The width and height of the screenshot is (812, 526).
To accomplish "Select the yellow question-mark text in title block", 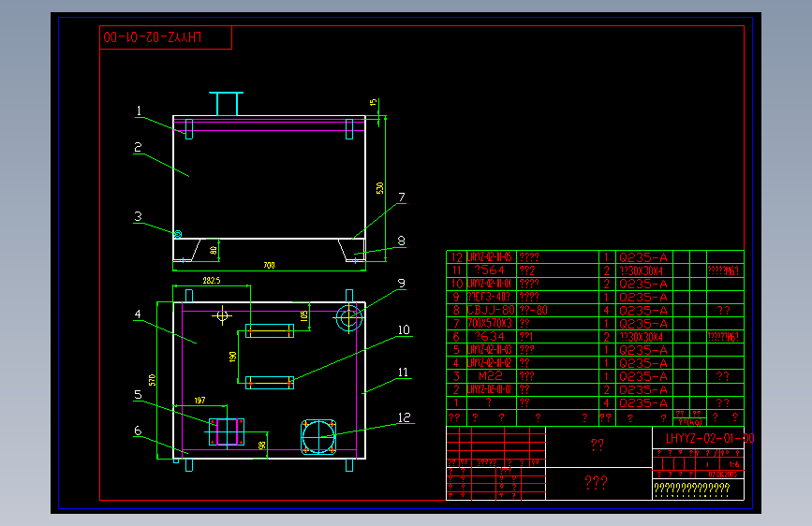I will click(x=692, y=489).
